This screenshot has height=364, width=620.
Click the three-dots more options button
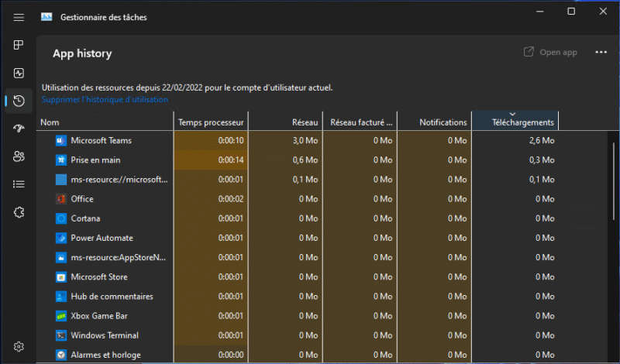point(601,53)
